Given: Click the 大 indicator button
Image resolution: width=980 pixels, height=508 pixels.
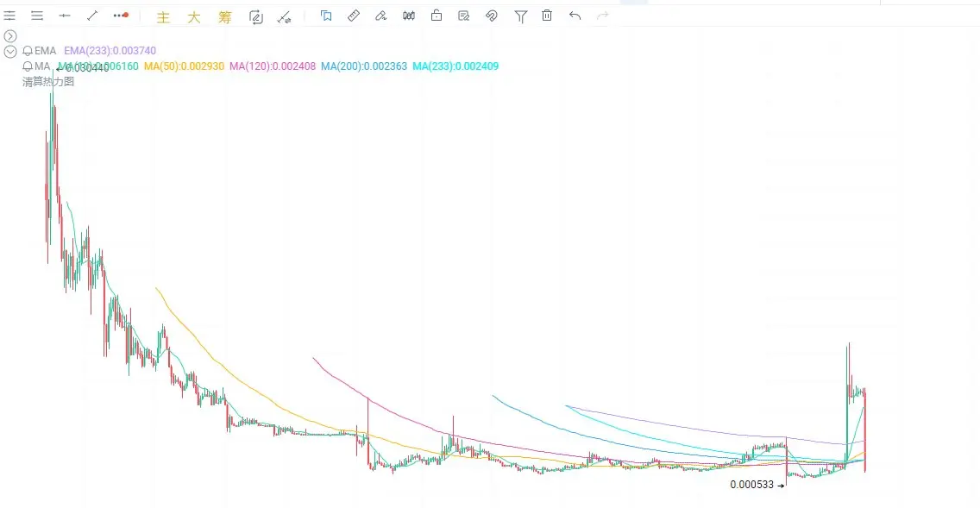Looking at the screenshot, I should (194, 17).
